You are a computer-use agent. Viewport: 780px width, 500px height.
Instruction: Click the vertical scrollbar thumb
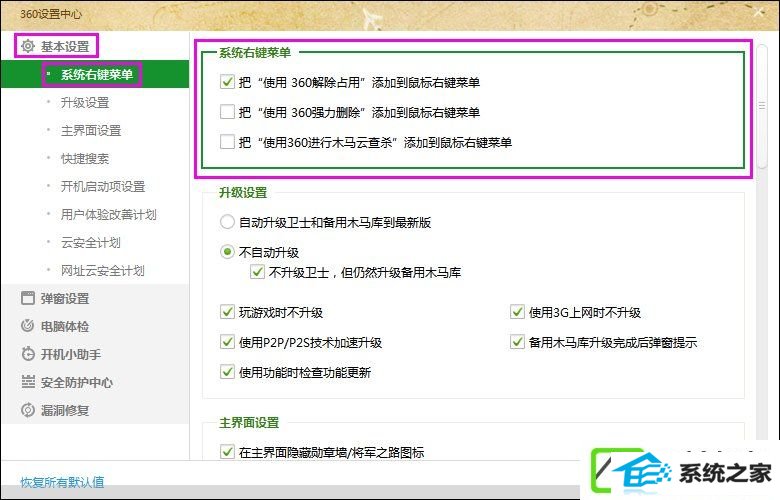(762, 106)
